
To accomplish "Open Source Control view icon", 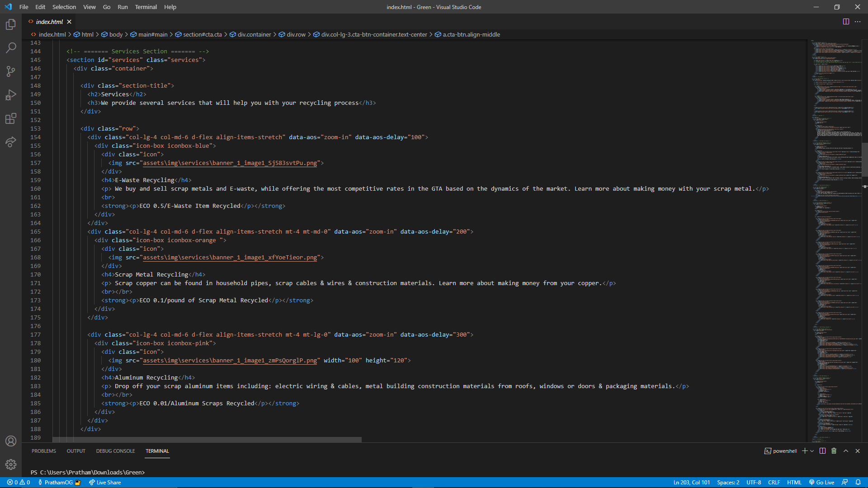I will (x=11, y=71).
